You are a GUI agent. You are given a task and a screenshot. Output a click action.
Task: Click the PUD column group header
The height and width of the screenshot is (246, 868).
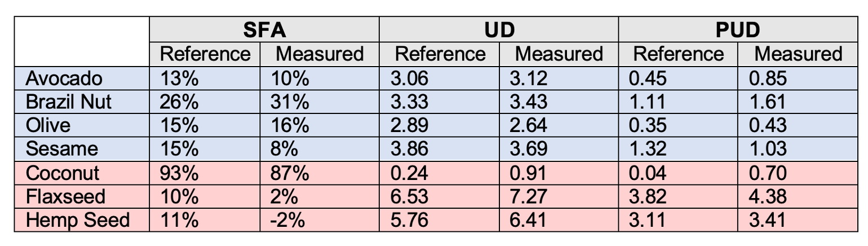click(x=737, y=30)
